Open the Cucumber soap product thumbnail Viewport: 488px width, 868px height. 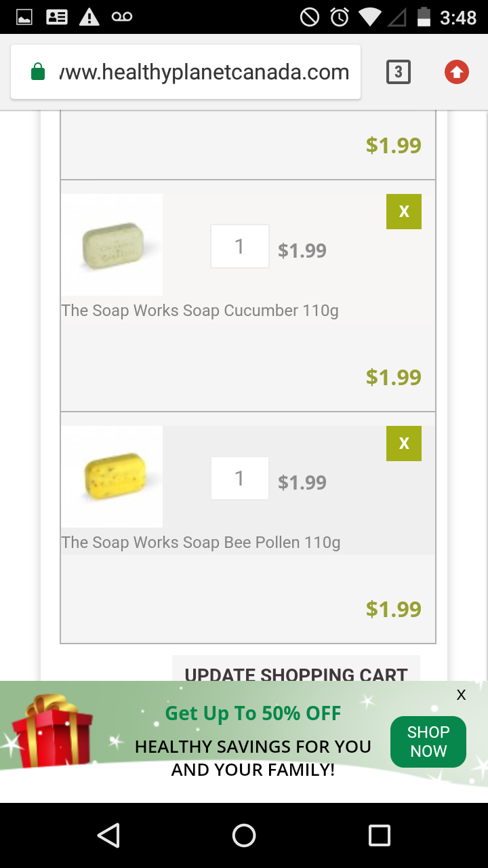(x=112, y=245)
